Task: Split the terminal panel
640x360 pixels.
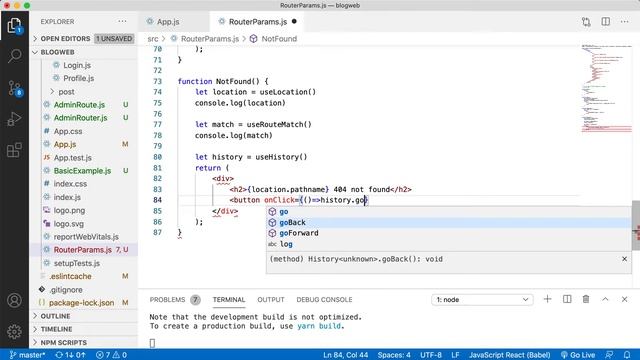Action: 567,299
